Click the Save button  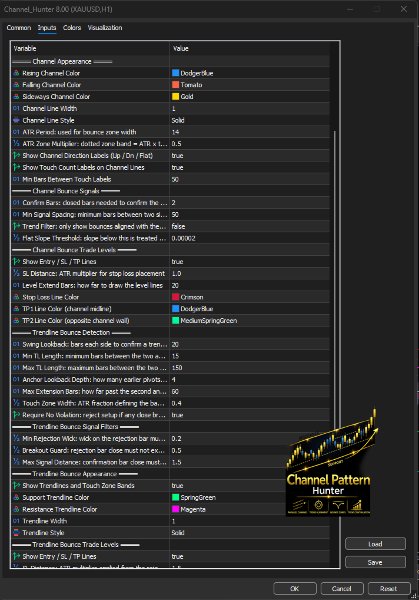pos(375,562)
